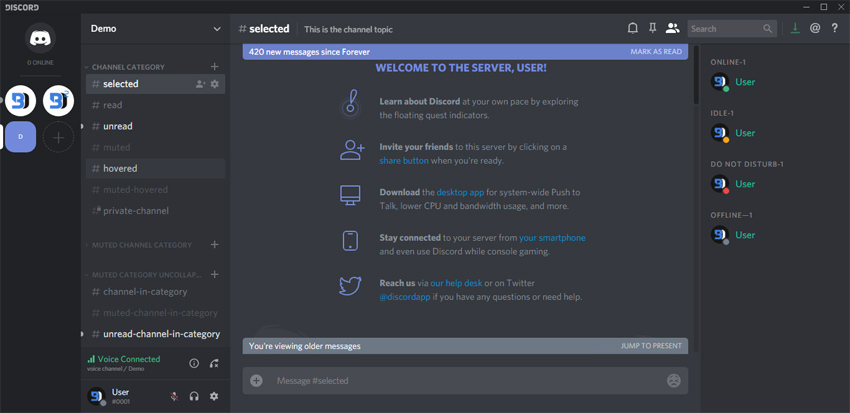Click the Discord home button
The image size is (850, 413).
tap(40, 39)
